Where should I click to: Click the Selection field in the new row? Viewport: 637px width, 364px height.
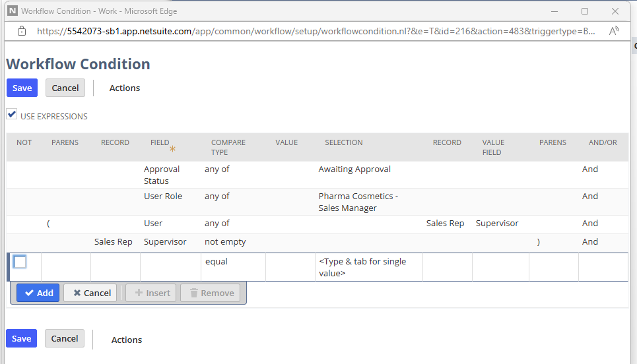coord(368,266)
